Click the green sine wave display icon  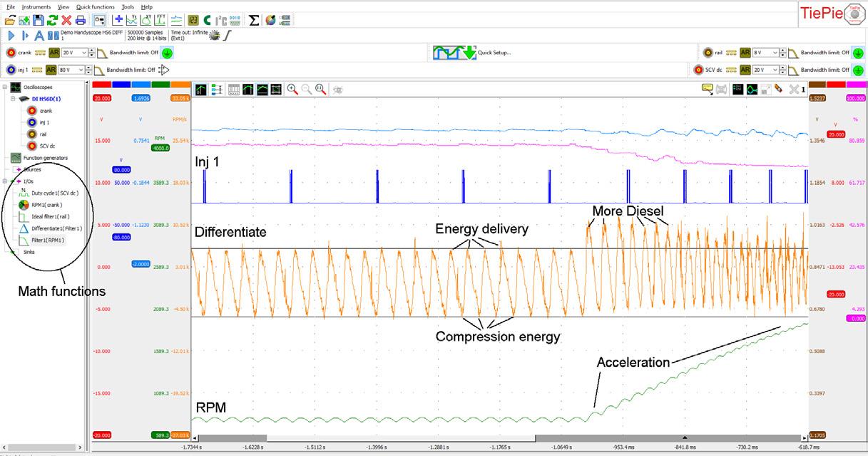tap(751, 89)
